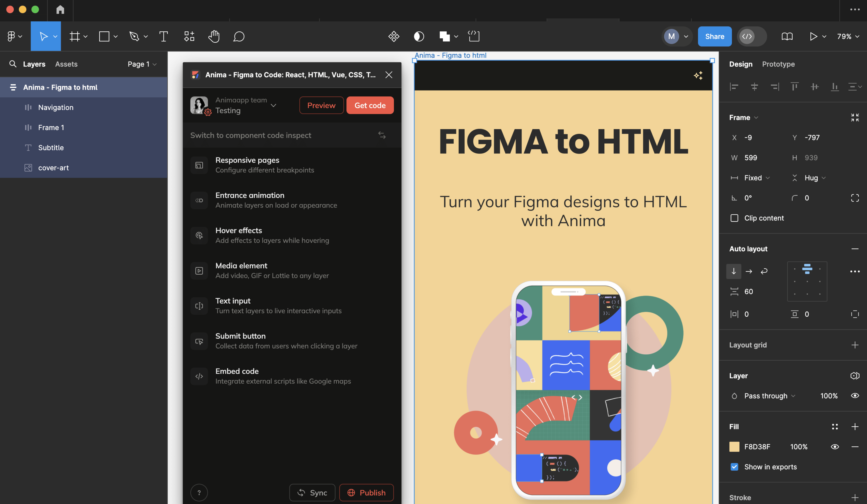Switch to the Assets tab
The height and width of the screenshot is (504, 867).
pos(66,64)
